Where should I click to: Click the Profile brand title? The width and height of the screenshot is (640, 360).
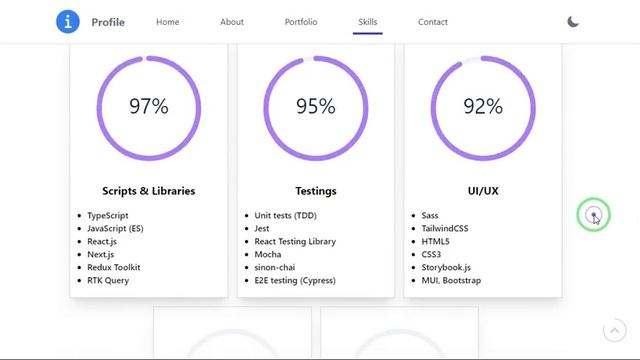click(108, 22)
